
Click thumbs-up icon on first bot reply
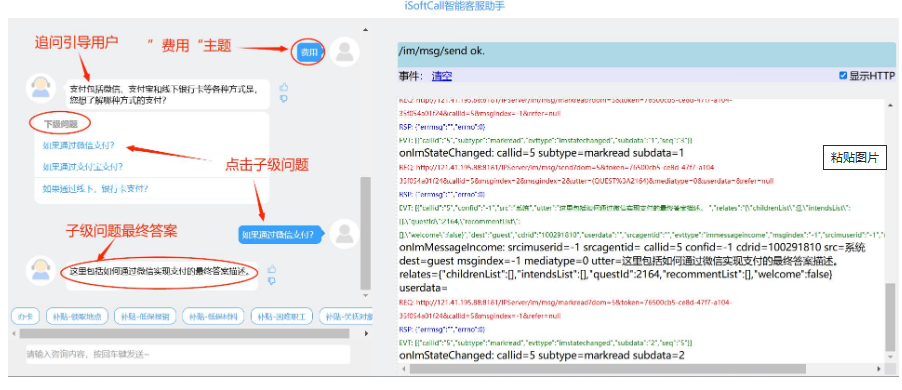pyautogui.click(x=284, y=87)
